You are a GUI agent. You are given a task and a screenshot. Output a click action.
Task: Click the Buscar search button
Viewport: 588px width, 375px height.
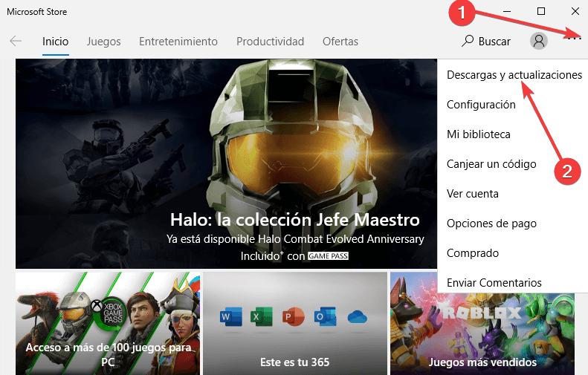(x=486, y=41)
